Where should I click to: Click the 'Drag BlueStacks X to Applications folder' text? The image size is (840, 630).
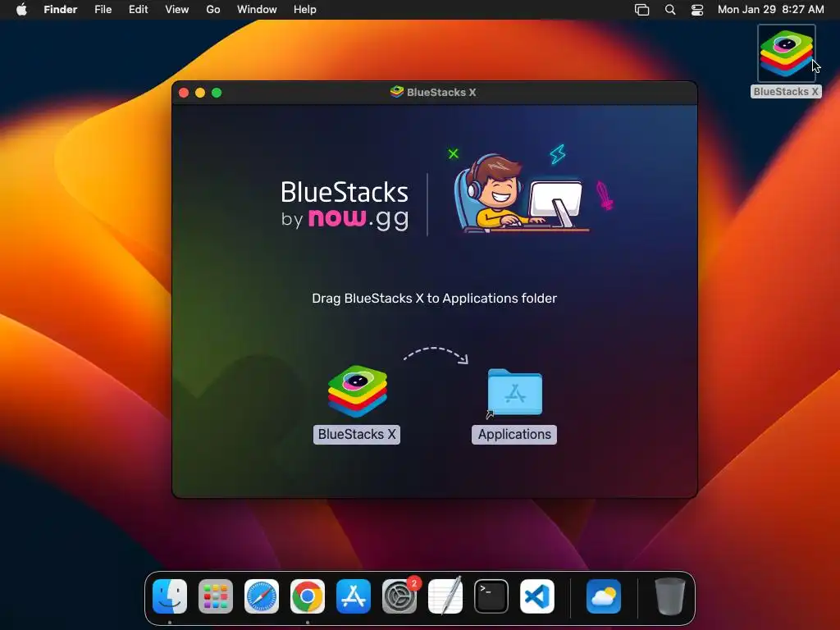[x=435, y=299]
